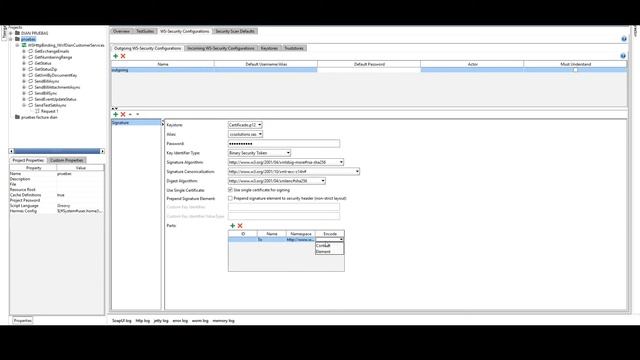Open the Truststores tab
Image resolution: width=640 pixels, height=360 pixels.
tap(294, 48)
